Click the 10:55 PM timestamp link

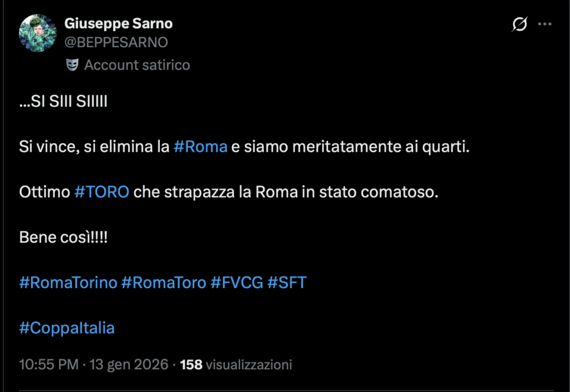tap(47, 365)
